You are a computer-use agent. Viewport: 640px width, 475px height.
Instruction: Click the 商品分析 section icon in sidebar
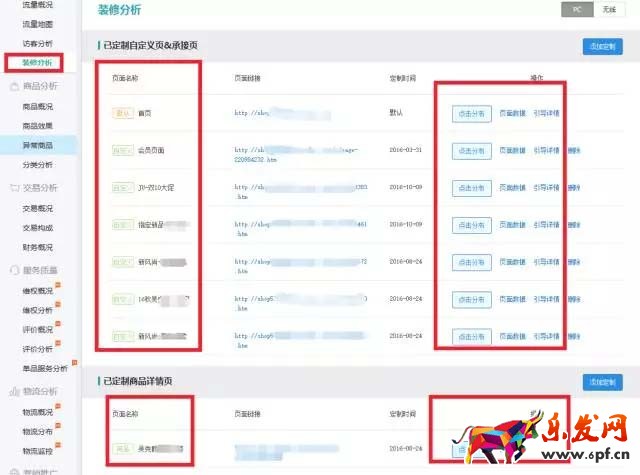[x=13, y=87]
